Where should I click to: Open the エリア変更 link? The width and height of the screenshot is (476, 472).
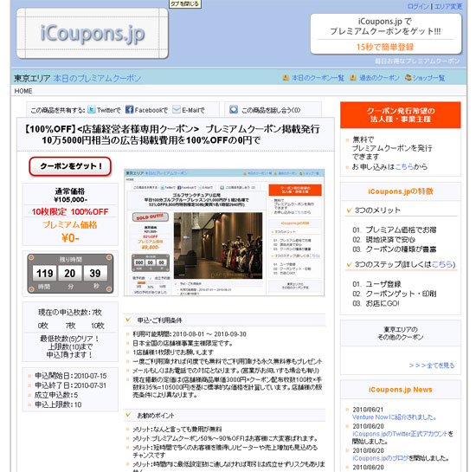pyautogui.click(x=448, y=6)
